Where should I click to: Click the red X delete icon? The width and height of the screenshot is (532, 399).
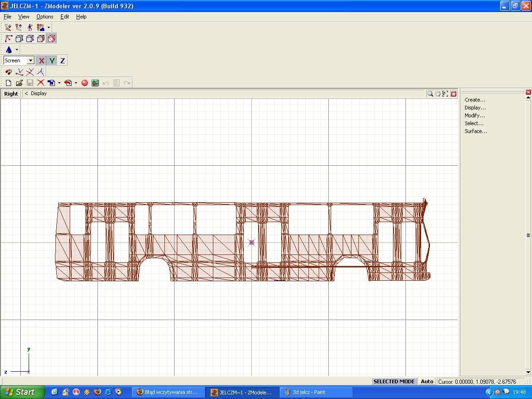(x=41, y=83)
